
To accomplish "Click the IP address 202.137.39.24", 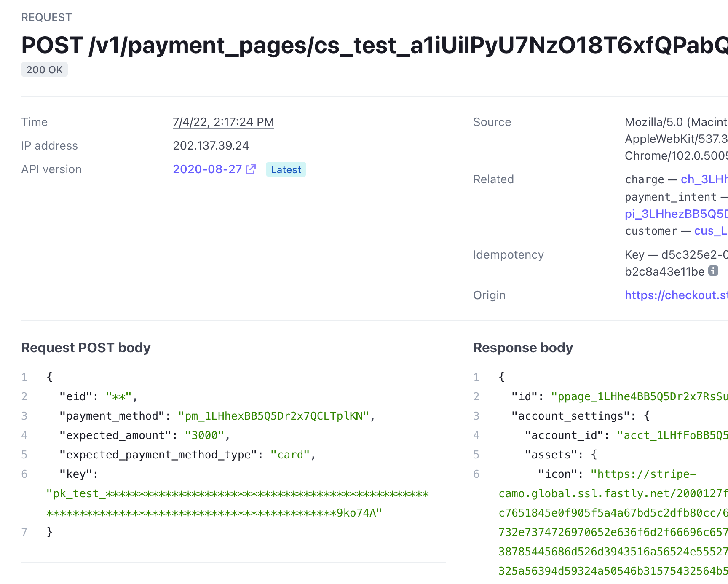I will pos(211,145).
